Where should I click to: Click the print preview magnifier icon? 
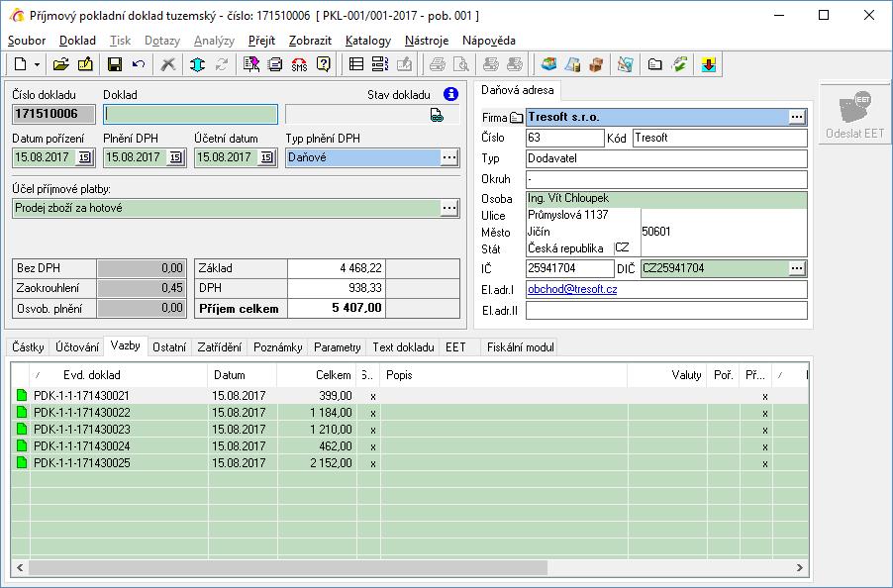point(460,64)
